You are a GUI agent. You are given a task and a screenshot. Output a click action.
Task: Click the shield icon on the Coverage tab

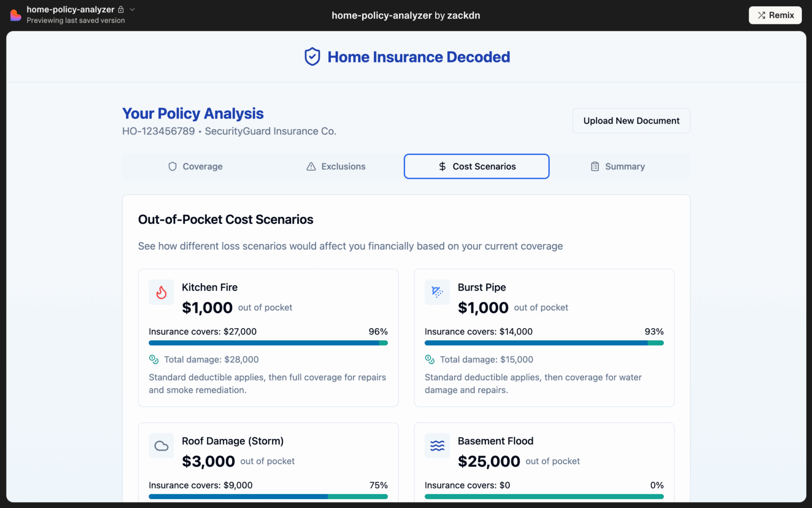click(x=172, y=166)
